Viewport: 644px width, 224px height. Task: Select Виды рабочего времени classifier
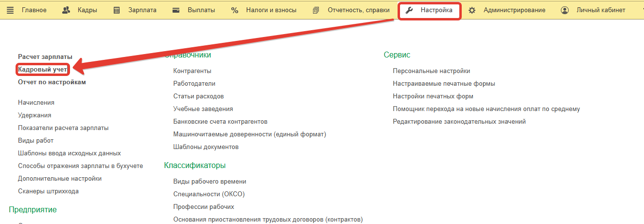209,182
